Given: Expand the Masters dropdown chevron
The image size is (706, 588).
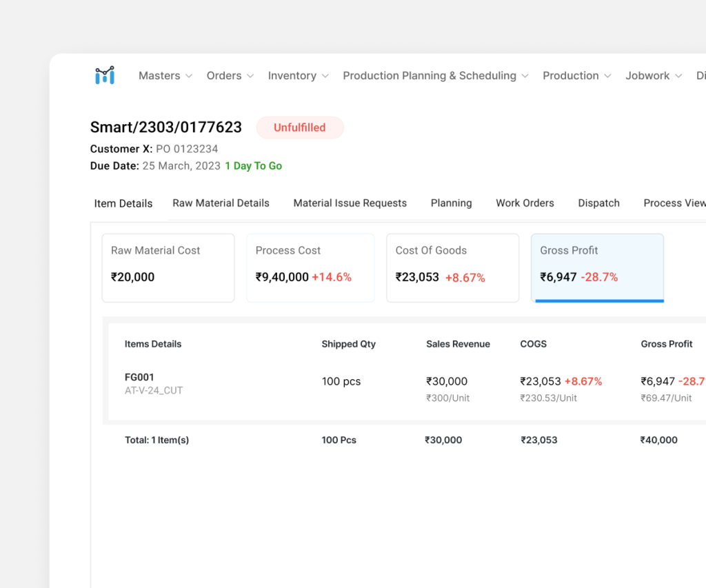Looking at the screenshot, I should pyautogui.click(x=189, y=76).
